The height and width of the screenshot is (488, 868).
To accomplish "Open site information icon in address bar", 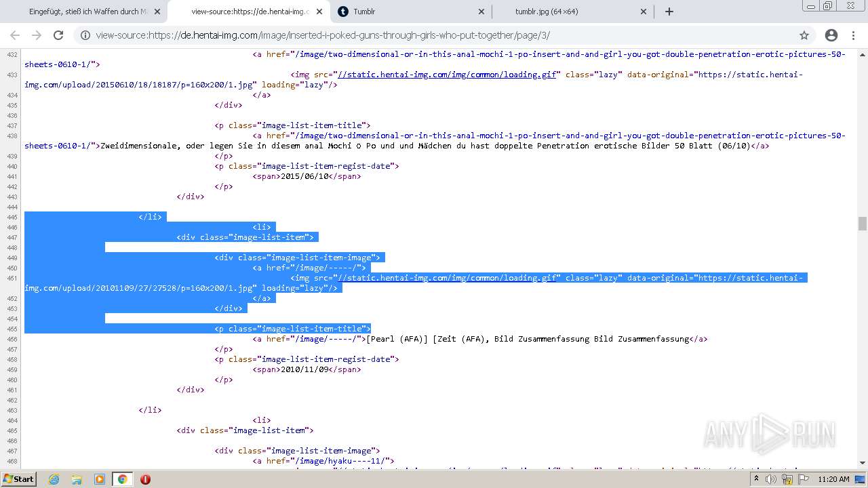I will tap(85, 35).
